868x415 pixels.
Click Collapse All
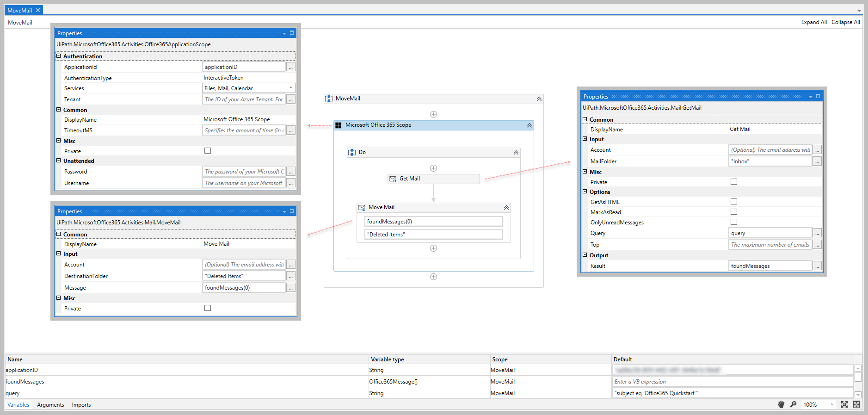click(x=845, y=22)
